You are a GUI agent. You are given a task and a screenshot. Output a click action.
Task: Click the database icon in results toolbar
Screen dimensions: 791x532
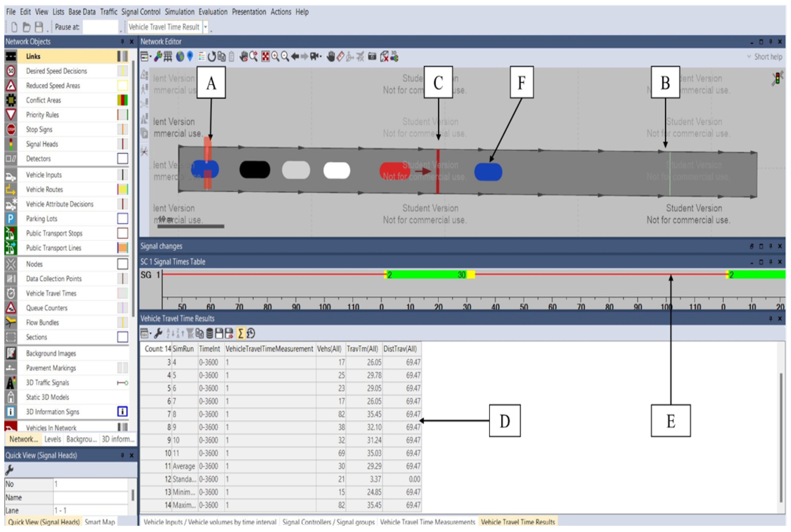(x=210, y=333)
